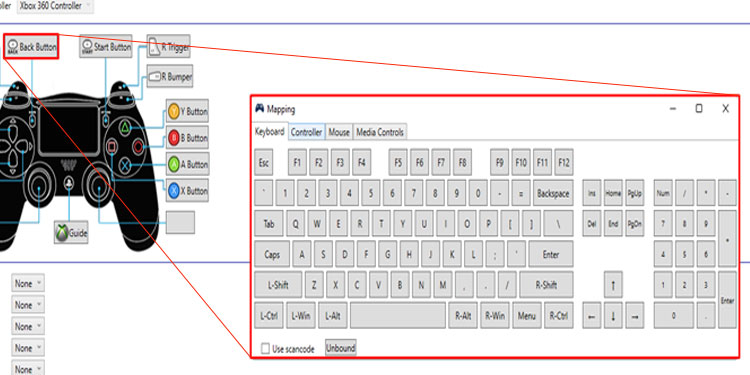Enable the Use scancode checkbox
The image size is (750, 375).
point(265,349)
